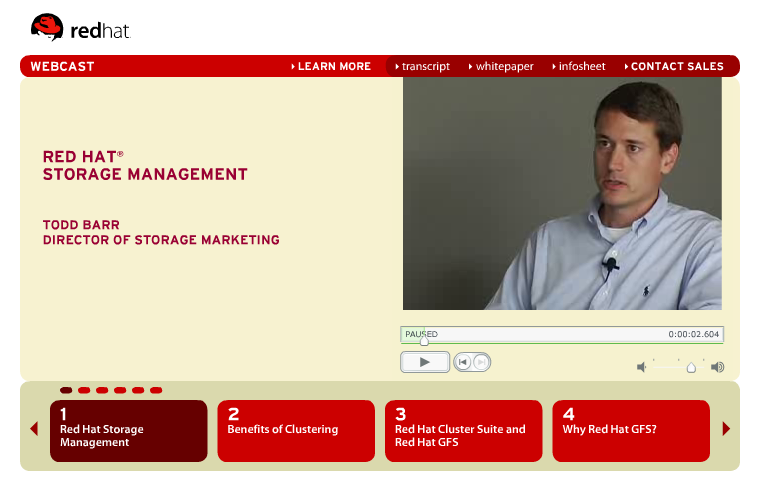Click the skip-to-previous chapter icon

463,363
